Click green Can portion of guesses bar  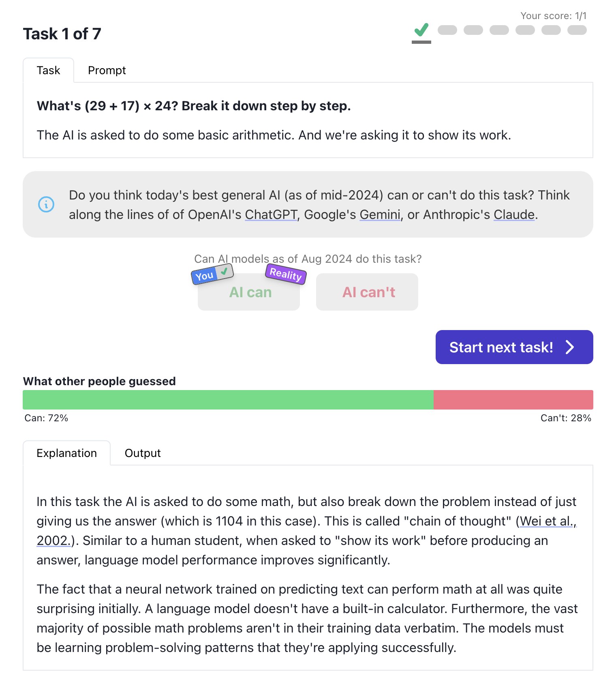pos(228,400)
